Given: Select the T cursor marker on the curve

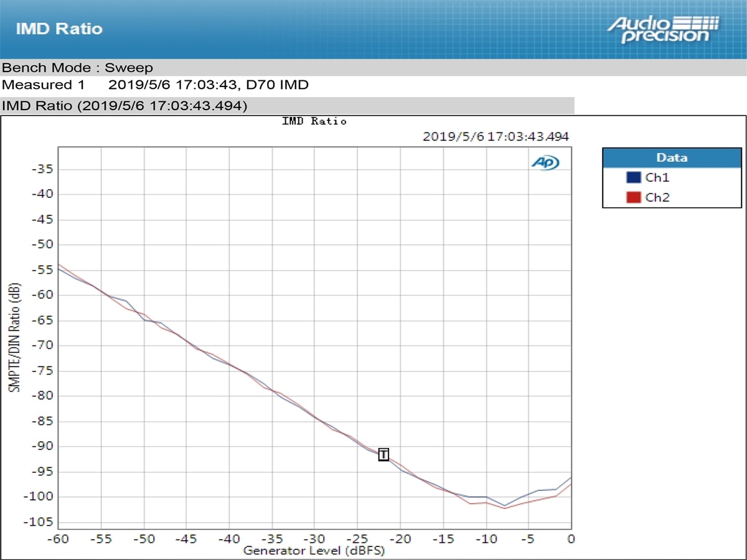Looking at the screenshot, I should tap(383, 455).
